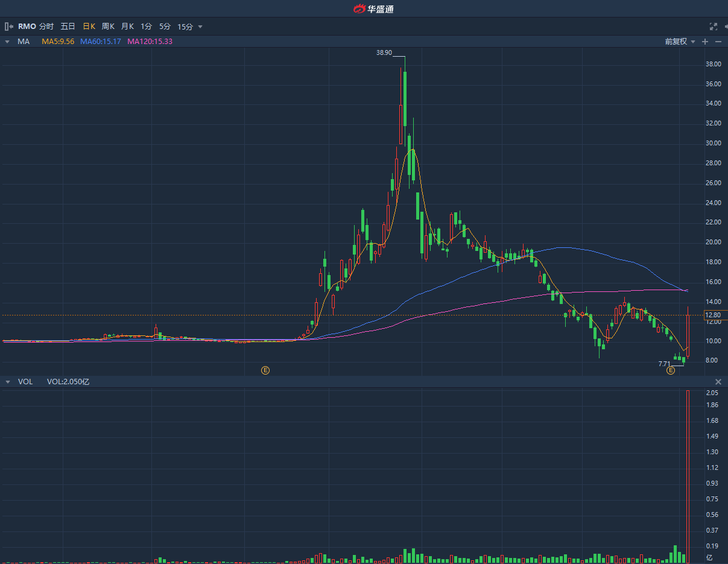Click the fullscreen expand icon
Viewport: 728px width, 564px height.
[x=714, y=27]
